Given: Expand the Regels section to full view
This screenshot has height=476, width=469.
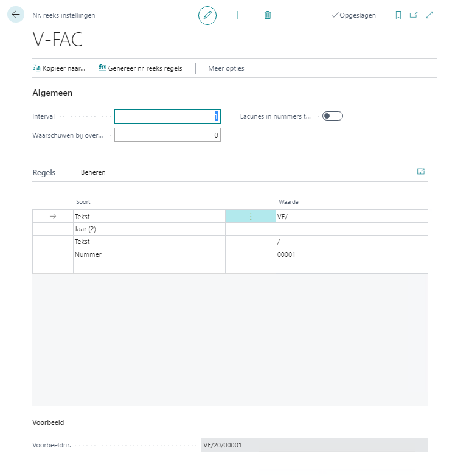Looking at the screenshot, I should pyautogui.click(x=420, y=172).
